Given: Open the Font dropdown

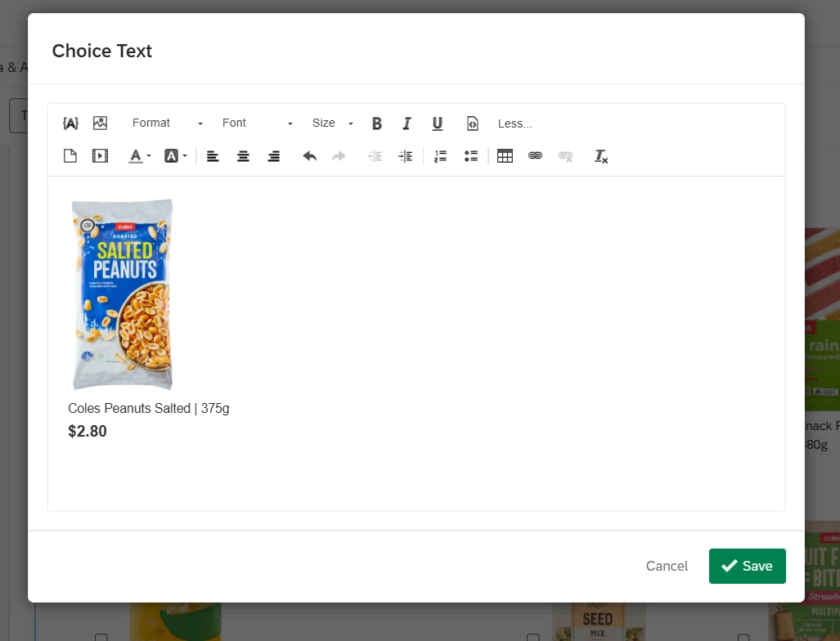Looking at the screenshot, I should (x=257, y=123).
